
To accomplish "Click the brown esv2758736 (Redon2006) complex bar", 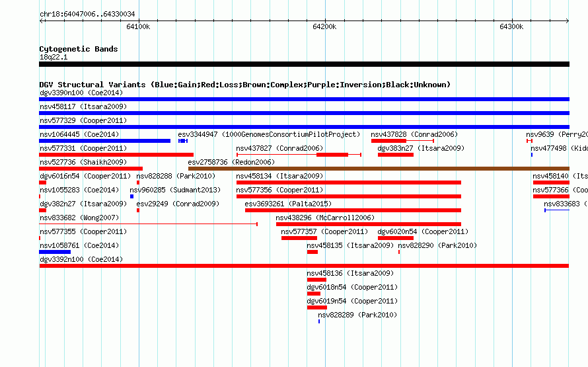I will click(x=379, y=169).
